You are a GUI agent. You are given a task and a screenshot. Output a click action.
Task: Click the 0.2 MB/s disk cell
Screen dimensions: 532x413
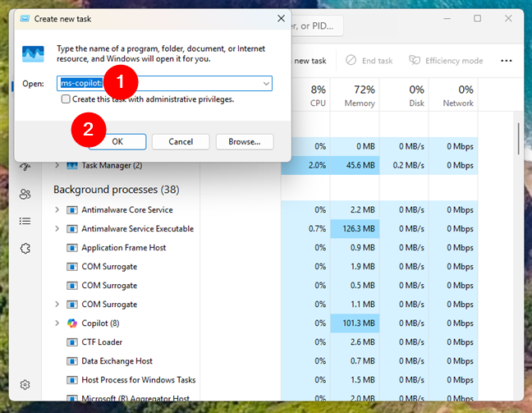404,165
